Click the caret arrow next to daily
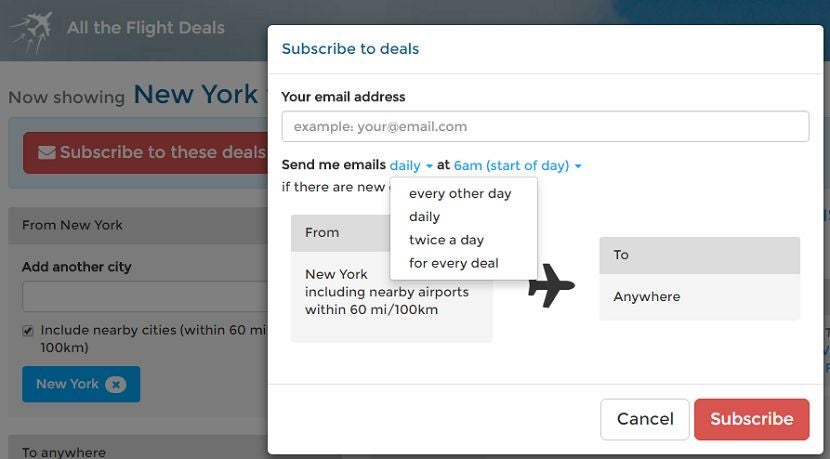This screenshot has height=459, width=830. (x=429, y=166)
